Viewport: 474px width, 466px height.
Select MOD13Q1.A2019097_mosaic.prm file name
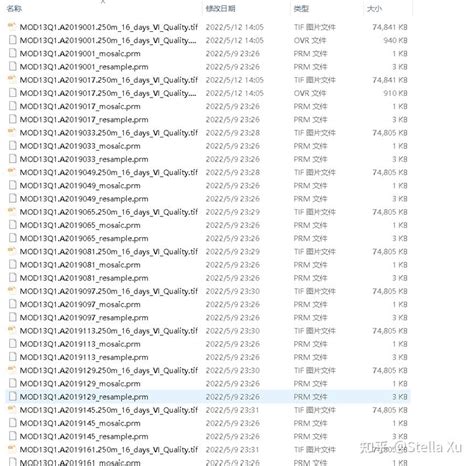click(x=80, y=304)
